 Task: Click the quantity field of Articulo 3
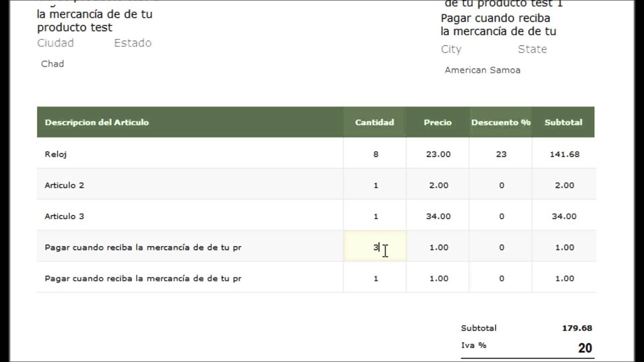pos(375,217)
